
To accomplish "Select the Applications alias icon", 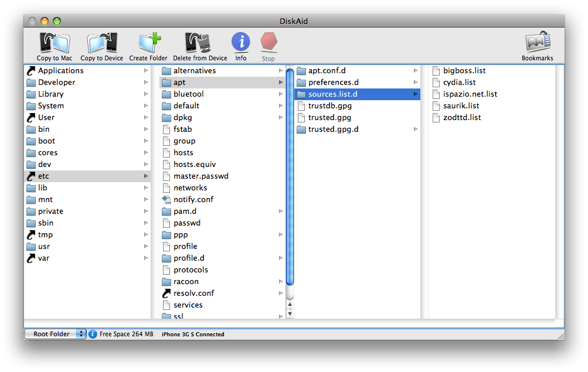I will point(31,70).
